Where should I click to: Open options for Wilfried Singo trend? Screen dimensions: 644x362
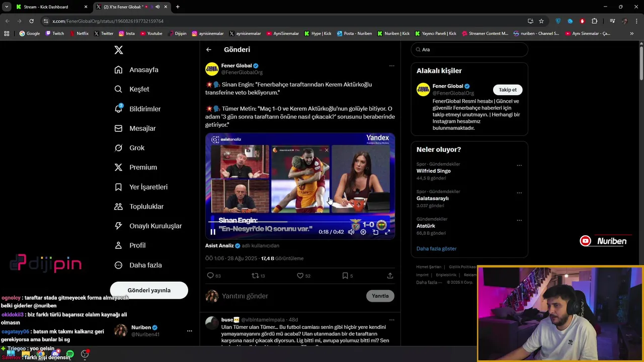point(519,165)
